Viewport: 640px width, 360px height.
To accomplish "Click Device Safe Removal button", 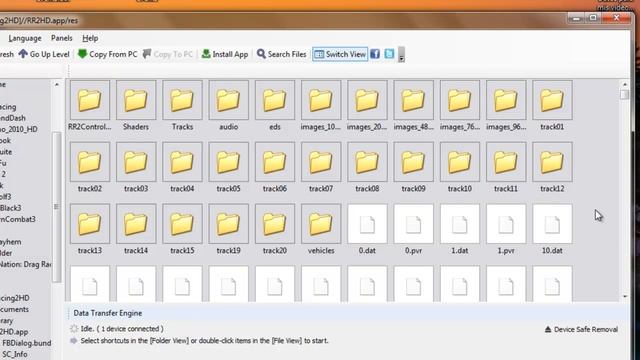I will tap(581, 329).
